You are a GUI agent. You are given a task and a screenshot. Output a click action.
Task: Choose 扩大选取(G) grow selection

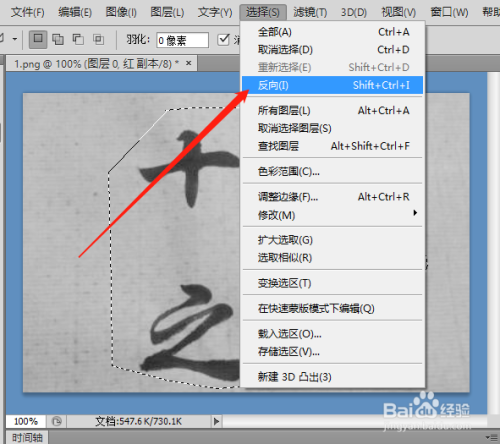(x=332, y=240)
